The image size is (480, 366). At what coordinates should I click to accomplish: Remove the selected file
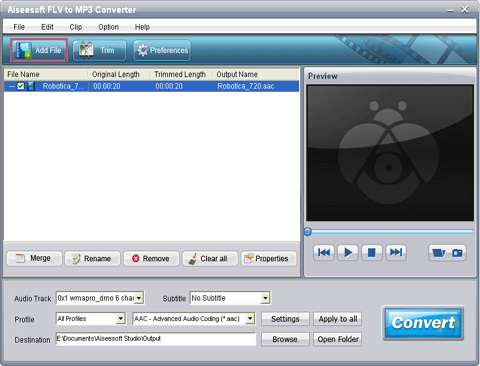(151, 259)
